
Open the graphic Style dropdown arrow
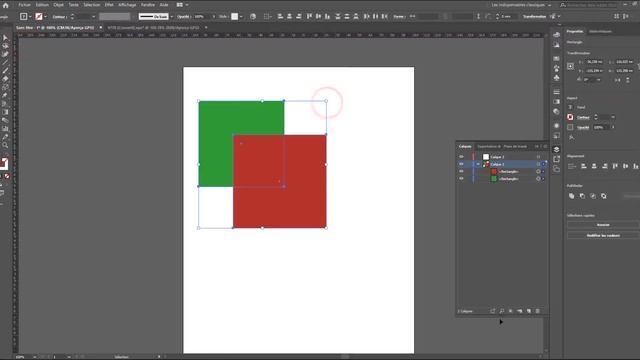[241, 17]
